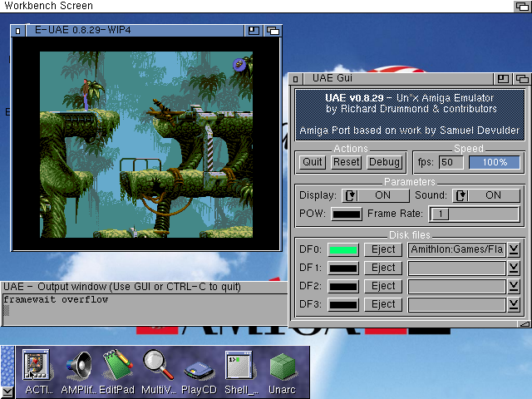Click the depth gadget of E-UAE window
Screen dimensions: 532x399
pos(273,31)
